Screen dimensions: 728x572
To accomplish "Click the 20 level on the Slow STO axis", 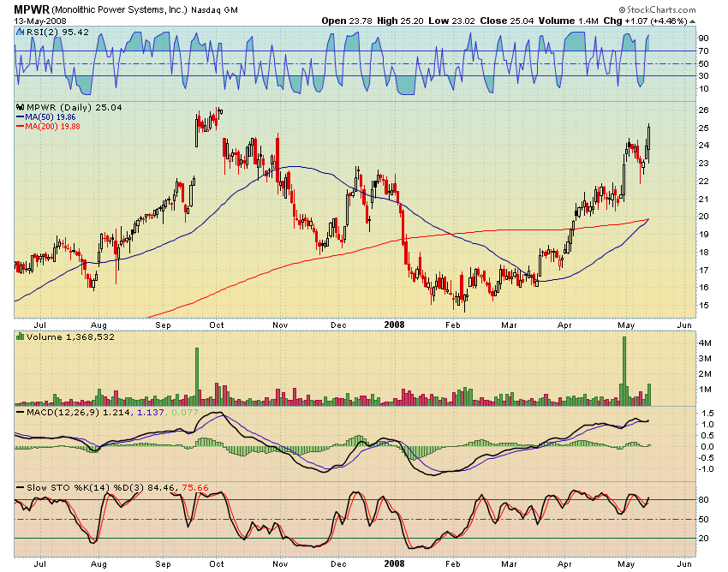I will pos(703,538).
